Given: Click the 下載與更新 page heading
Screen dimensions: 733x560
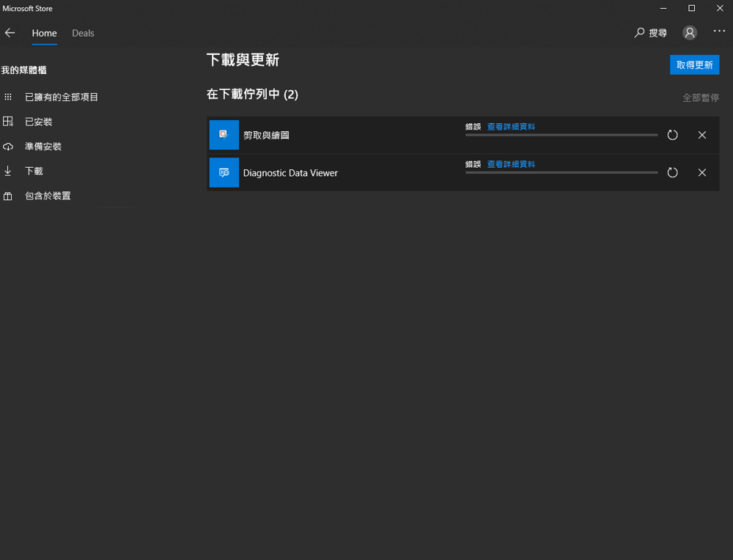Looking at the screenshot, I should point(243,60).
